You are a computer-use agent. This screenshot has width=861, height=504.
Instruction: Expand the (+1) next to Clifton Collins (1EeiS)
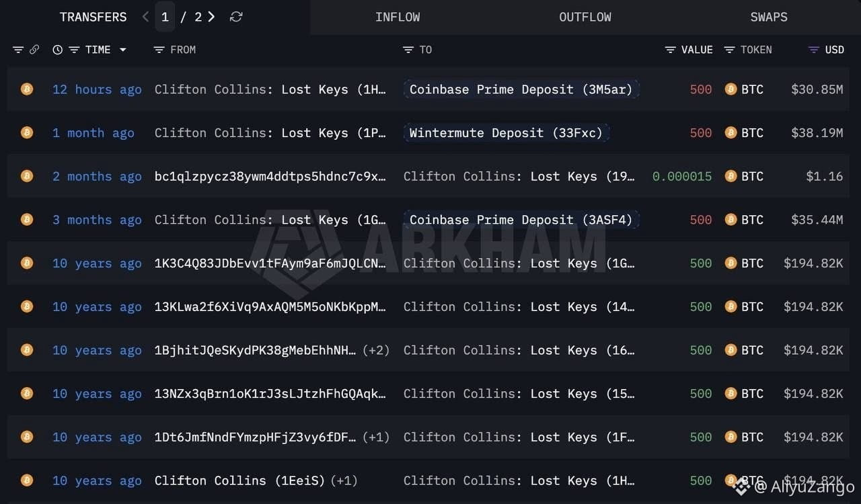[x=344, y=480]
